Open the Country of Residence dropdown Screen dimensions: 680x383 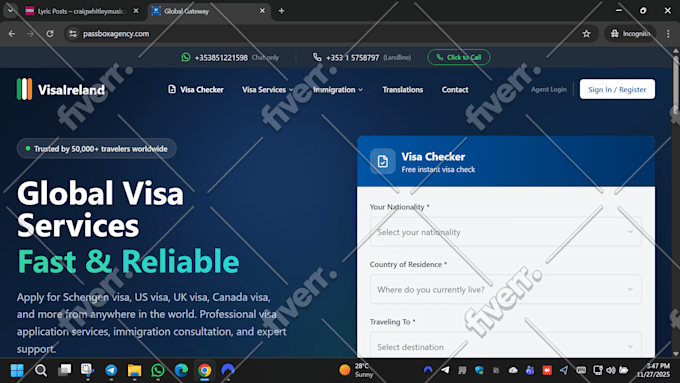[x=506, y=289]
